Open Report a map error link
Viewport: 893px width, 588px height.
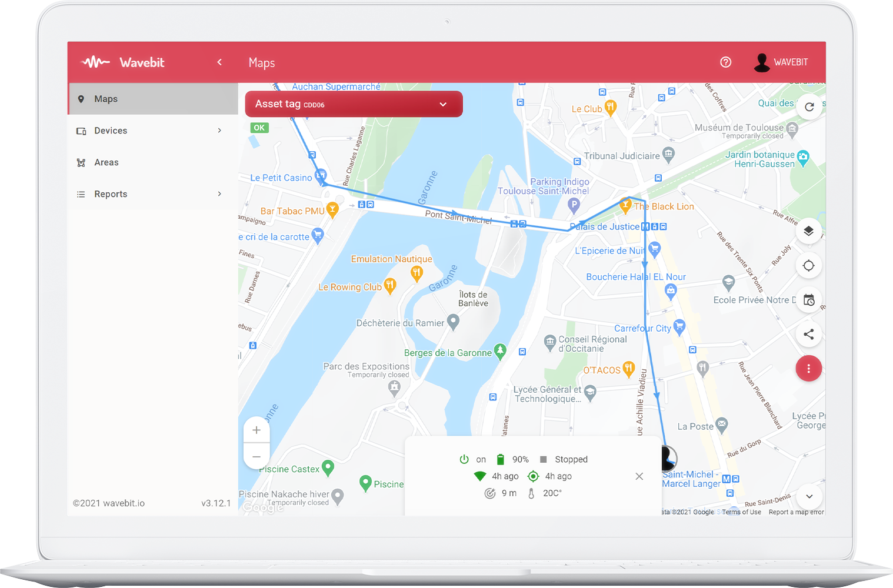(x=797, y=512)
